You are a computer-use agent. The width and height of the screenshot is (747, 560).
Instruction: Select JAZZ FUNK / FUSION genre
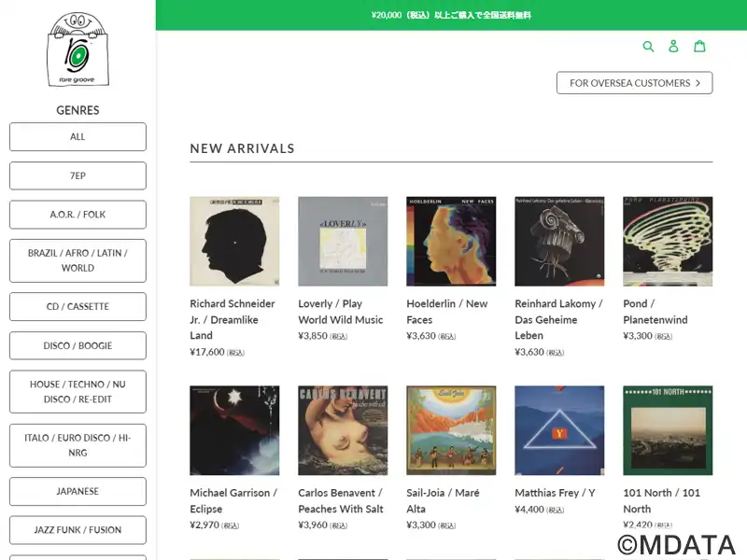click(78, 530)
